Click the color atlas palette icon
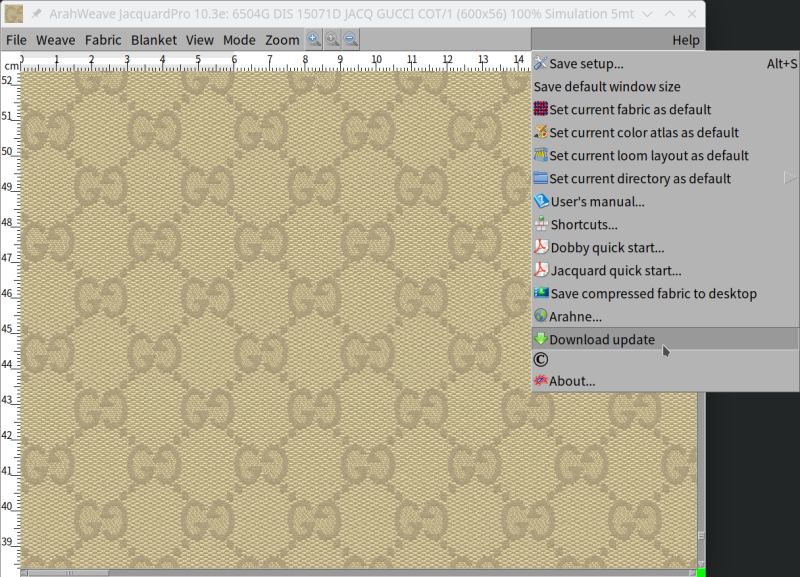 point(540,132)
